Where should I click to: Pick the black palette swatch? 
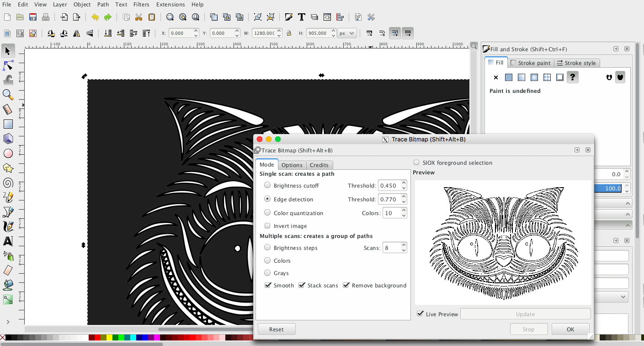click(x=8, y=338)
